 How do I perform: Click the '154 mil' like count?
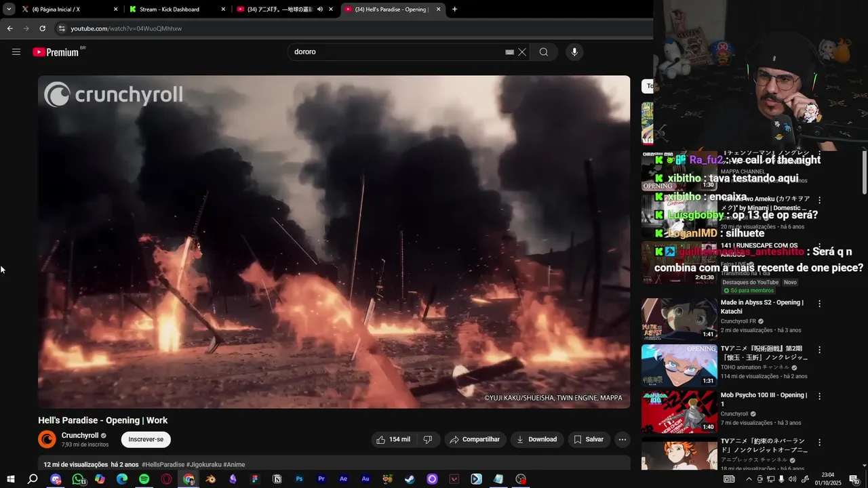(399, 439)
